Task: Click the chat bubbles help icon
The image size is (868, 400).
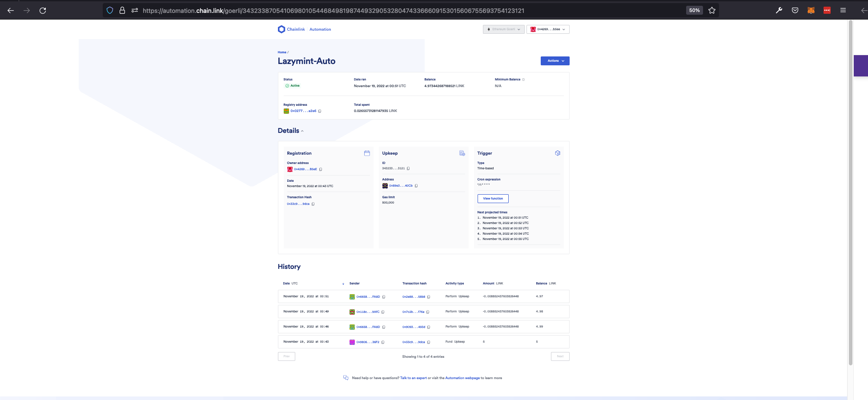Action: 346,378
